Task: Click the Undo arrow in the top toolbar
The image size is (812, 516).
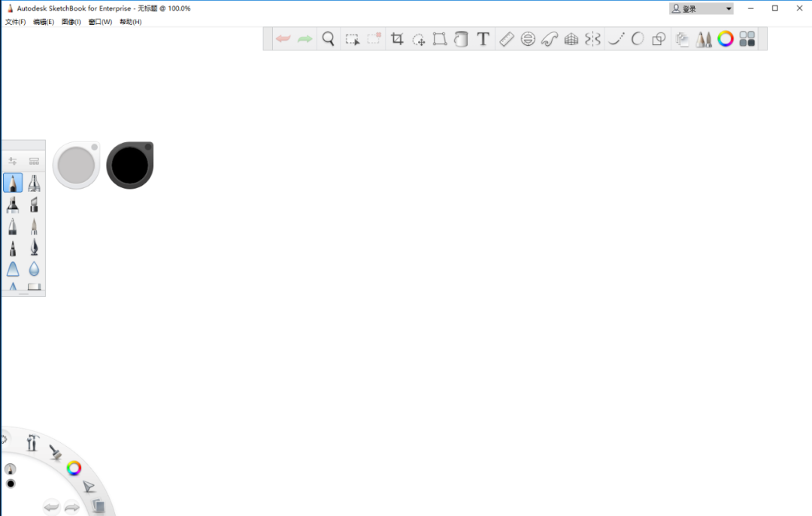Action: 283,39
